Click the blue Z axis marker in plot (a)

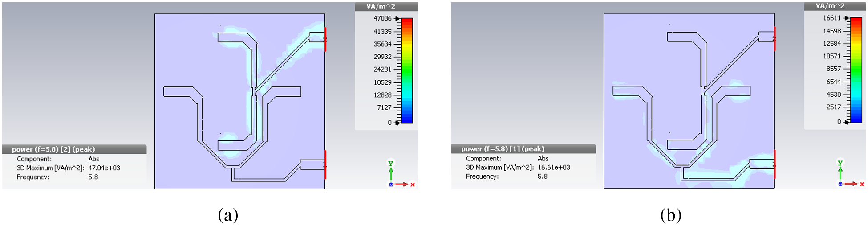point(391,185)
